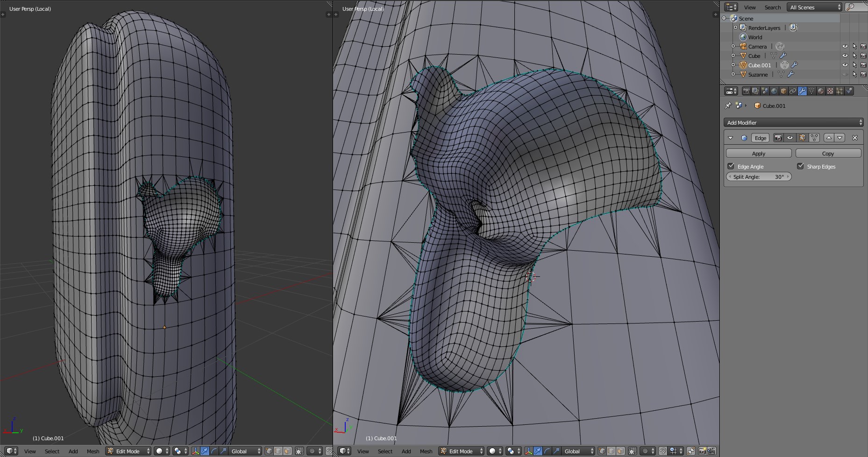Open the Modifiers properties tab (wrench)
This screenshot has width=868, height=457.
coord(802,91)
